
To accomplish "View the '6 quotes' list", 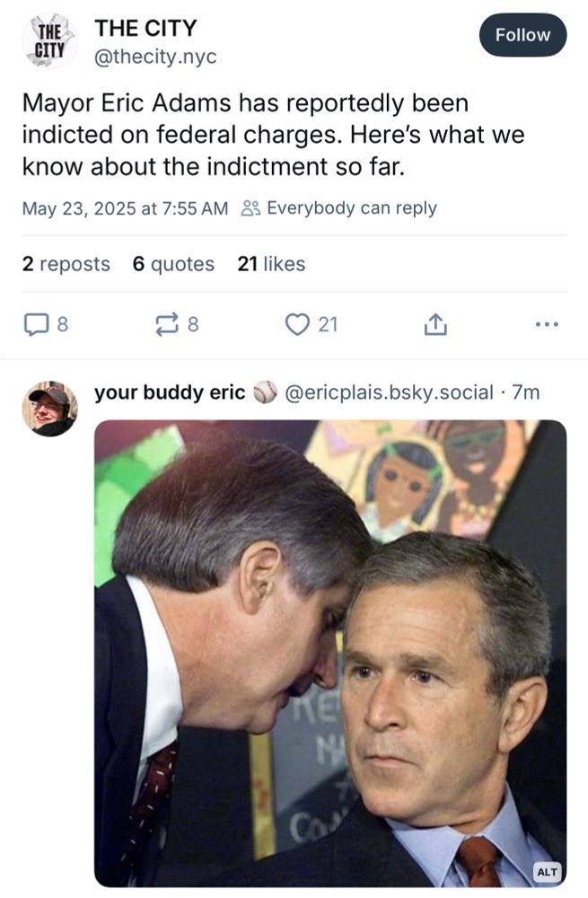I will pos(172,264).
